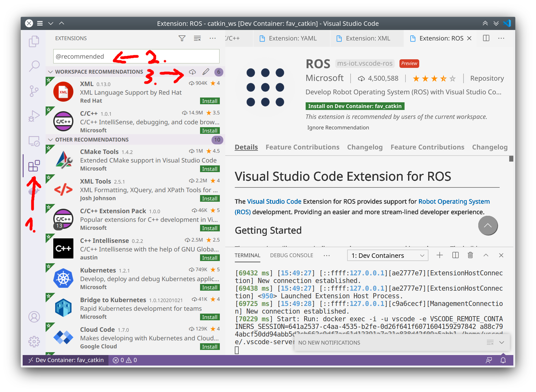Open the Remote Explorer view
Screen dimensions: 536x392
click(x=34, y=141)
